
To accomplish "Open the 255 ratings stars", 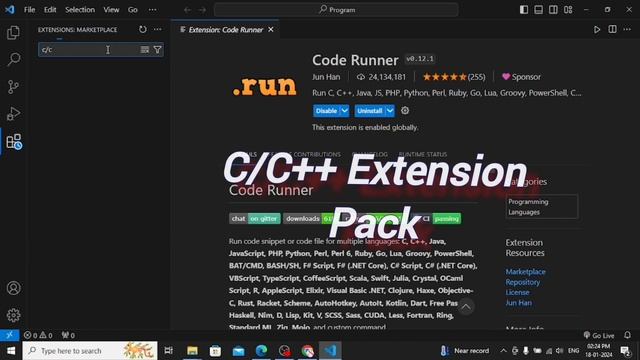I will 454,77.
